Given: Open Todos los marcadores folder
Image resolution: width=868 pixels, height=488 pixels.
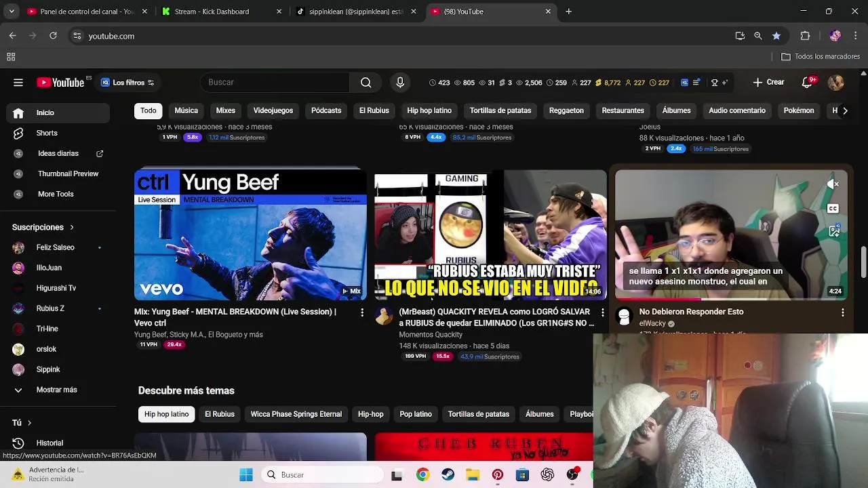Looking at the screenshot, I should click(x=821, y=57).
